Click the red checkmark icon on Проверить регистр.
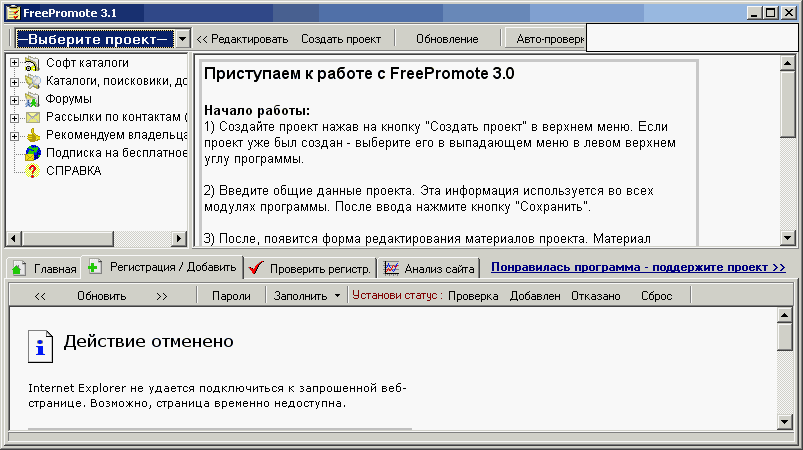803x450 pixels. click(256, 268)
